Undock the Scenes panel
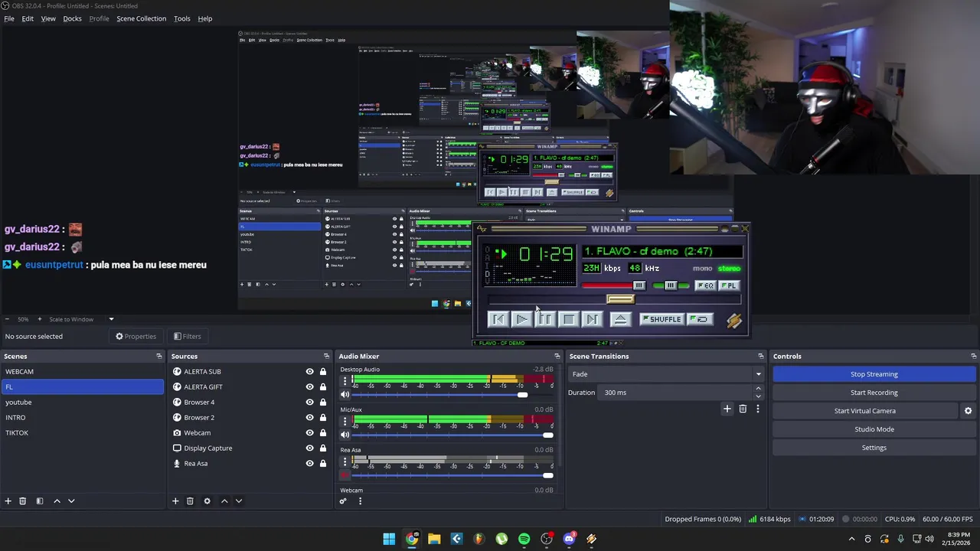The width and height of the screenshot is (980, 551). click(159, 357)
